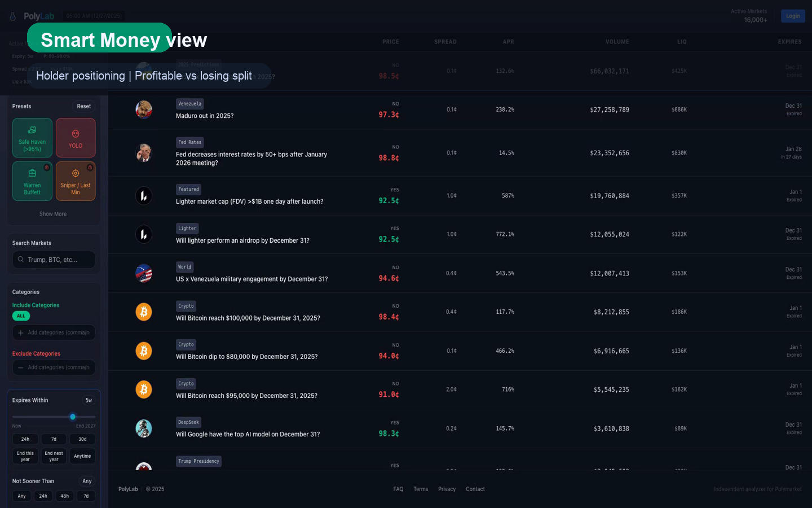Select the Safe Haven (>95%) preset

coord(32,138)
